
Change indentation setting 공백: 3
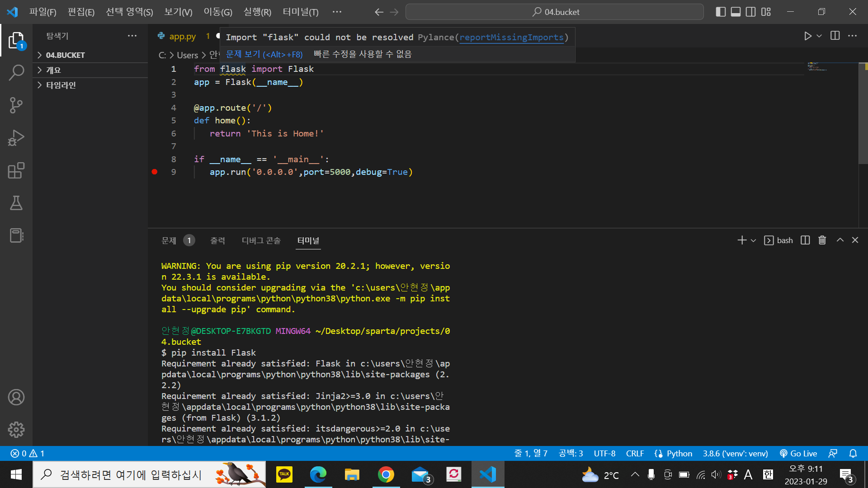tap(571, 453)
